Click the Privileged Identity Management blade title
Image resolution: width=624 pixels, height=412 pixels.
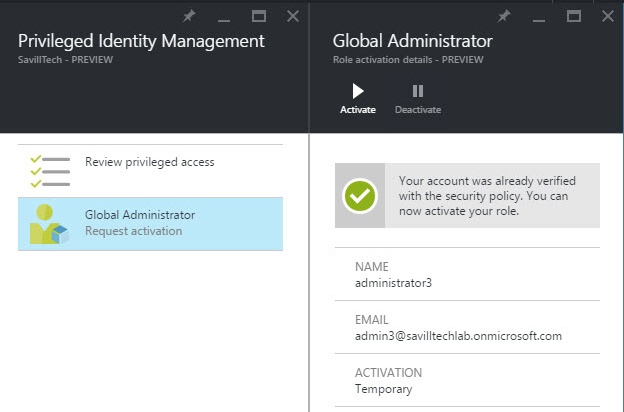[x=141, y=41]
